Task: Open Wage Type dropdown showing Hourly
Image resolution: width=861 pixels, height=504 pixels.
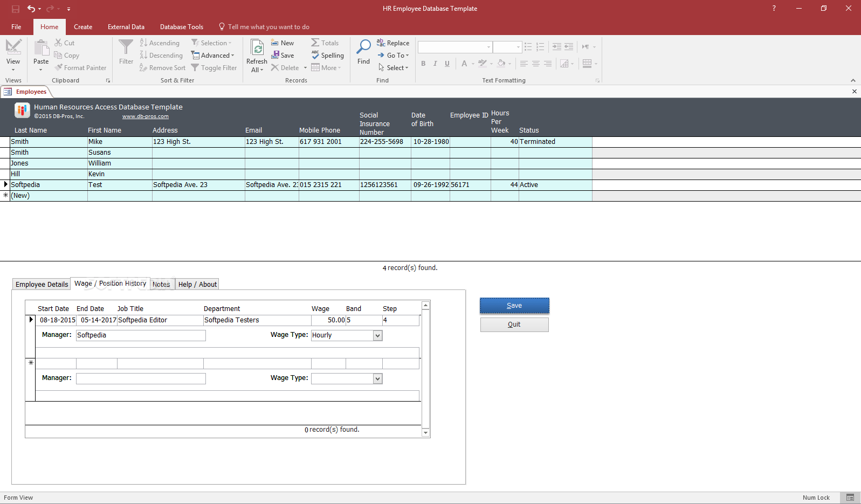Action: [378, 335]
